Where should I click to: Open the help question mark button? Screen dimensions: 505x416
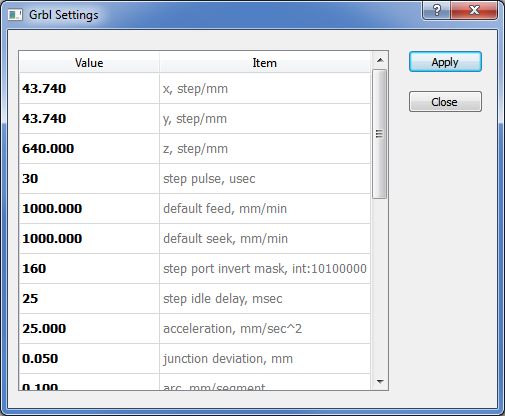coord(436,10)
